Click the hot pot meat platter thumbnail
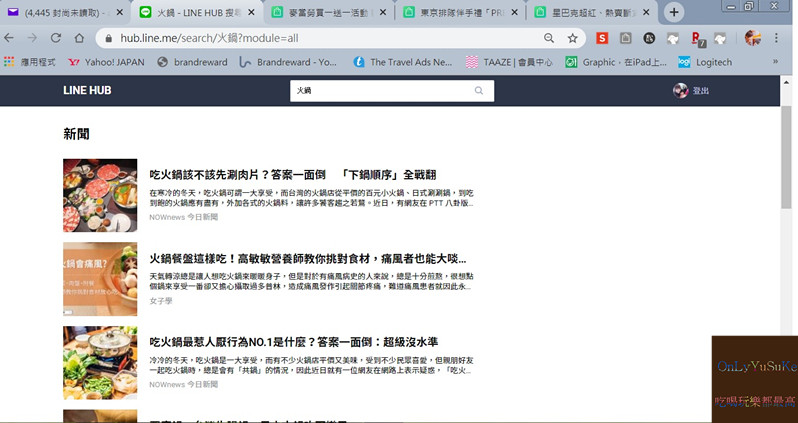Image resolution: width=798 pixels, height=423 pixels. pyautogui.click(x=100, y=195)
